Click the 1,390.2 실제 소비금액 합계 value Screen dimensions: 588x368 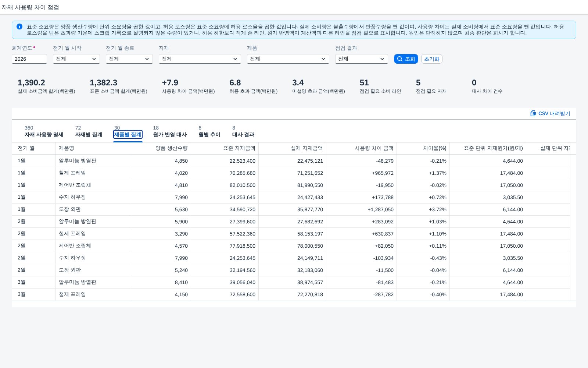31,83
